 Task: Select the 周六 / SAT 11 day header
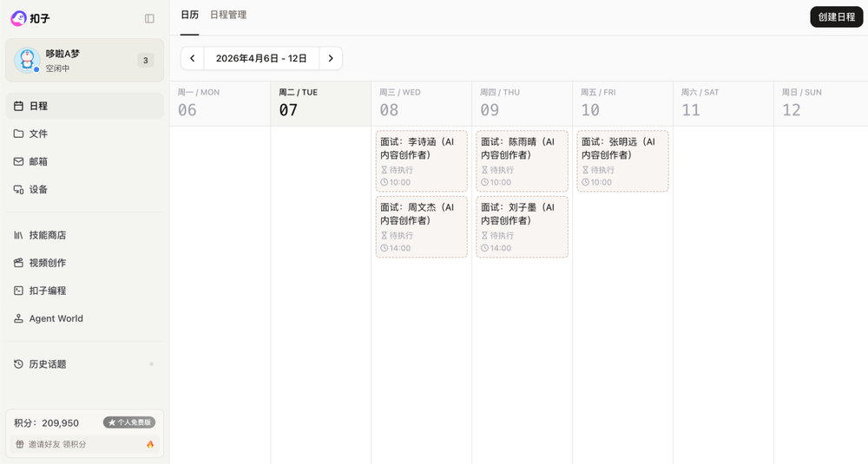tap(723, 103)
